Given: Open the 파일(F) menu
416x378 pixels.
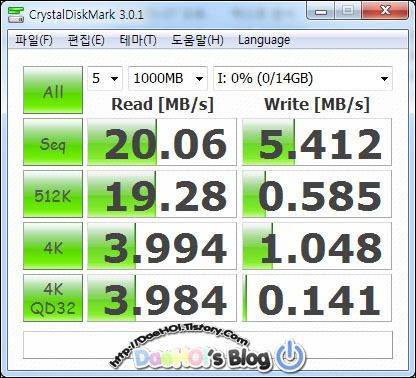Looking at the screenshot, I should (34, 40).
